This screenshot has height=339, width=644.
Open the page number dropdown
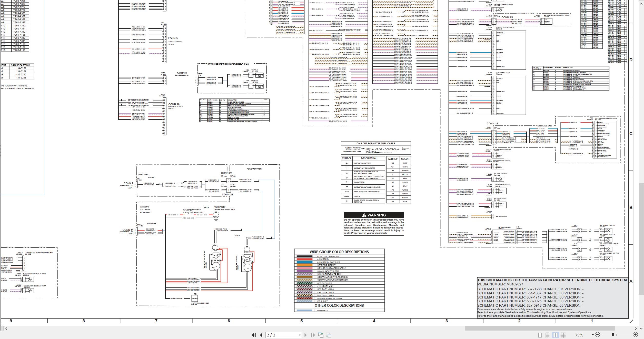(x=300, y=335)
